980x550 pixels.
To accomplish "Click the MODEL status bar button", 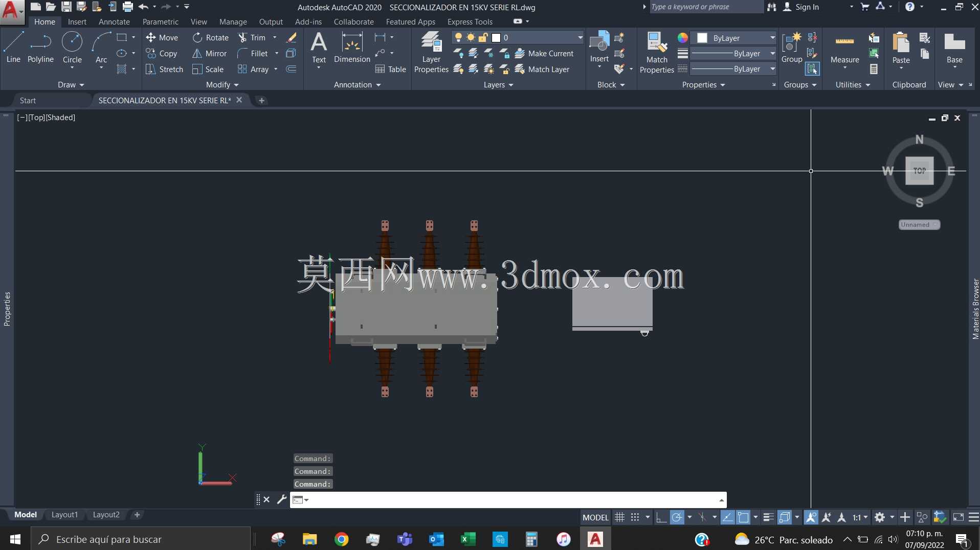I will 595,517.
